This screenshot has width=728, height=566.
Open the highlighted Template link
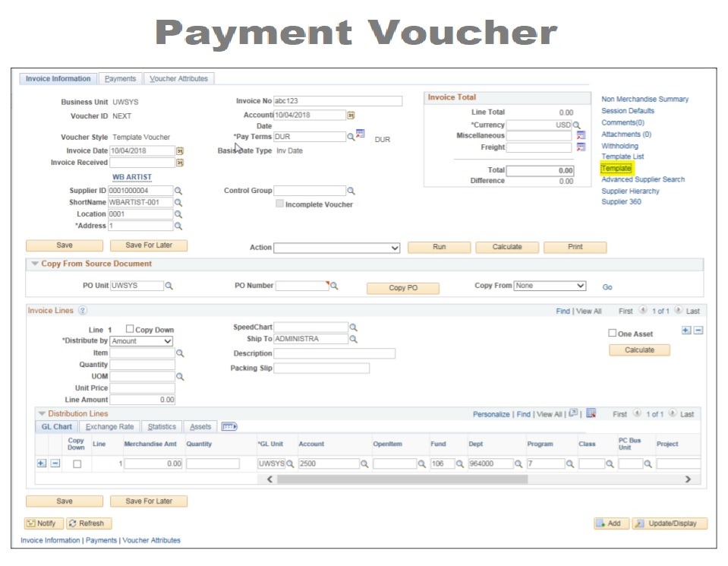pos(616,168)
